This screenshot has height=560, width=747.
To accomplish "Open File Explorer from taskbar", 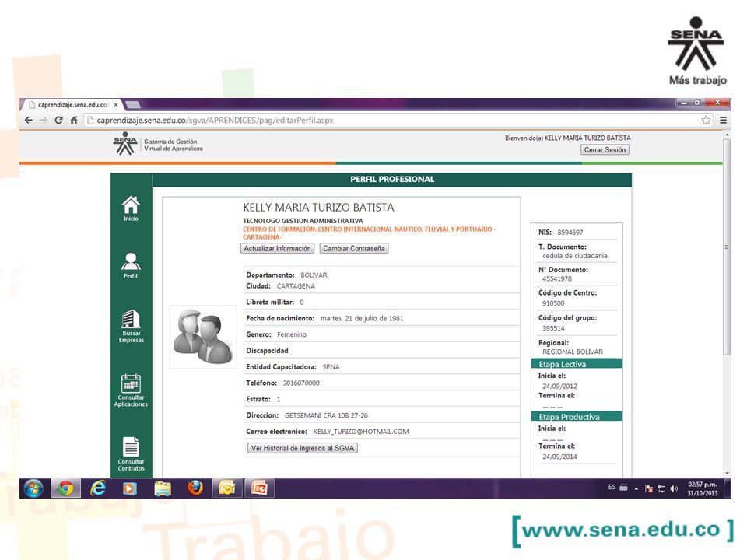I will click(163, 488).
